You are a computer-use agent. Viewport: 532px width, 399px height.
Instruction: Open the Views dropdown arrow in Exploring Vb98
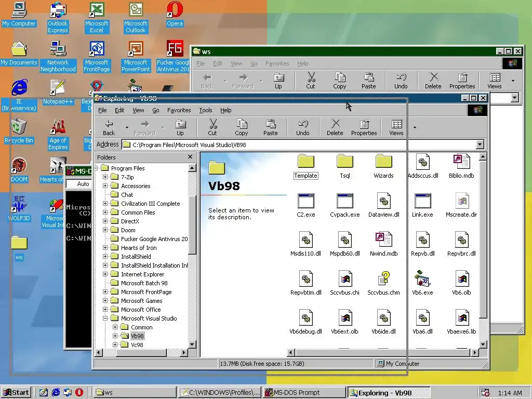coord(415,128)
